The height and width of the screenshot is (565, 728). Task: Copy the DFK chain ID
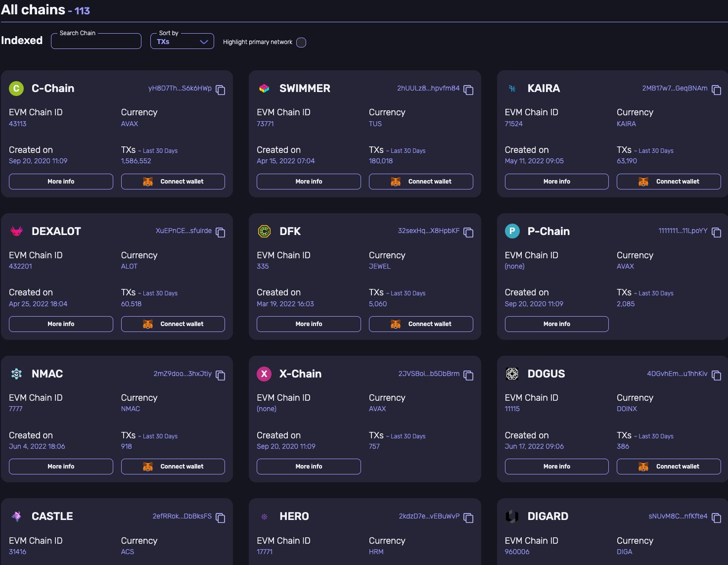(468, 233)
